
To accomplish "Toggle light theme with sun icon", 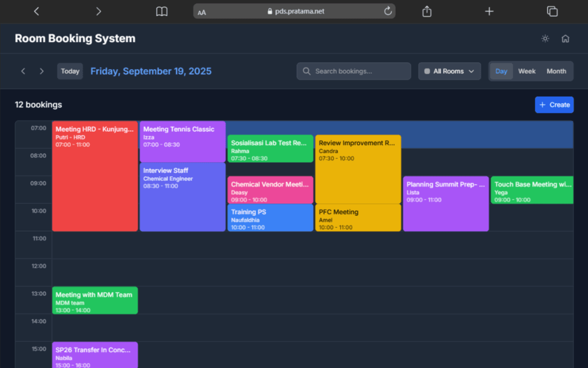I will [x=545, y=38].
